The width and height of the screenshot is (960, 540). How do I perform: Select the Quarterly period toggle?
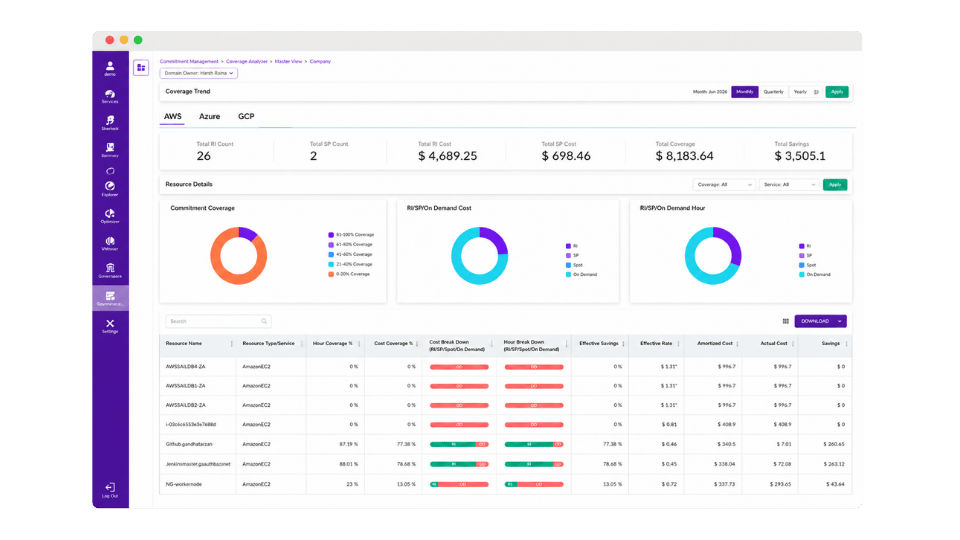click(x=773, y=92)
